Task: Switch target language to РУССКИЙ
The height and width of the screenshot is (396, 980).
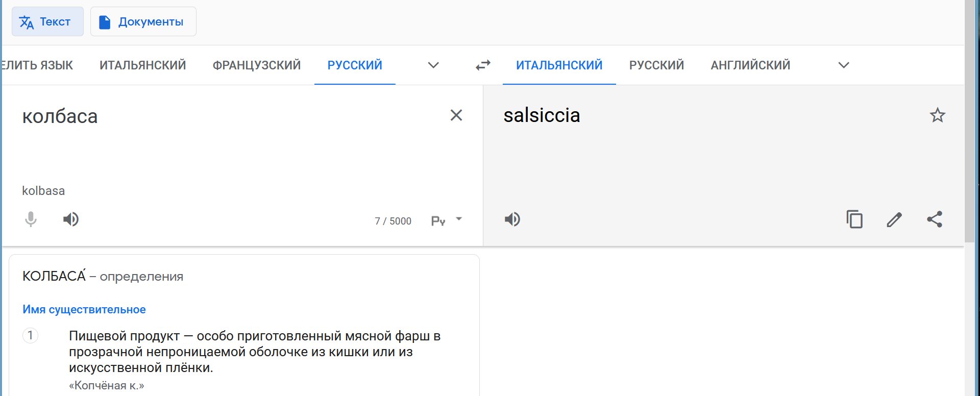Action: click(x=656, y=65)
